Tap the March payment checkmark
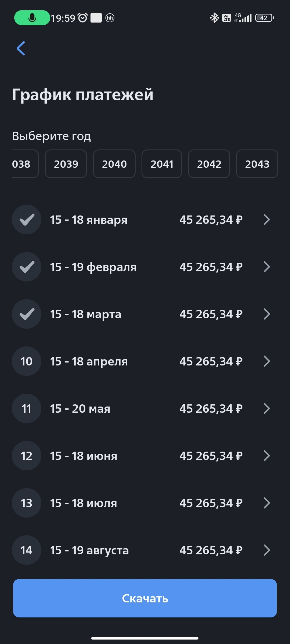Viewport: 290px width, 644px height. (26, 314)
